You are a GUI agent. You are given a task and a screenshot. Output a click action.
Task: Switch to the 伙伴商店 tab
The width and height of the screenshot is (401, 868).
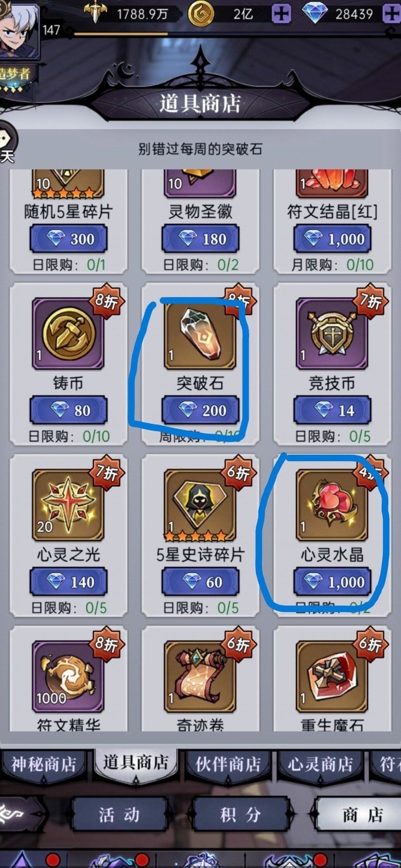click(228, 764)
